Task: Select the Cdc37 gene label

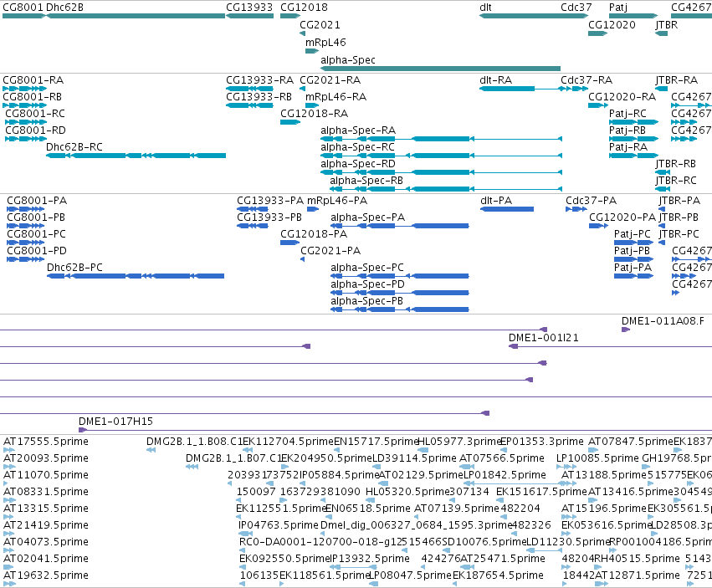Action: 576,8
